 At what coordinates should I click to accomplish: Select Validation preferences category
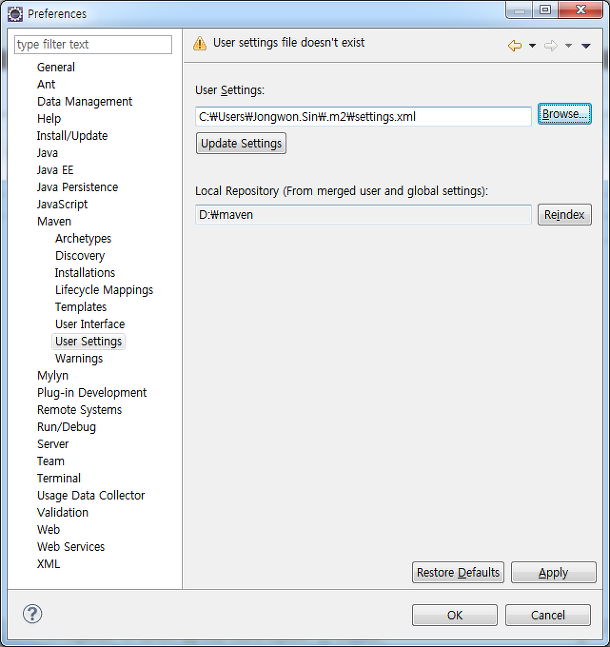point(63,512)
